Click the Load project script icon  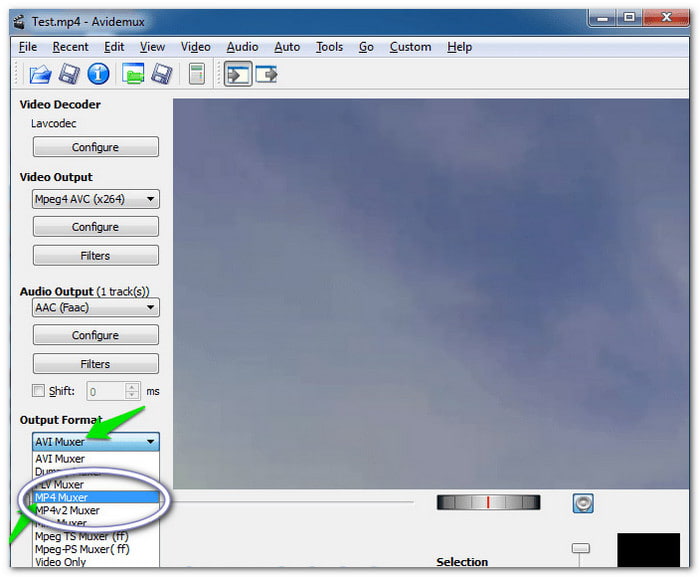click(x=133, y=74)
